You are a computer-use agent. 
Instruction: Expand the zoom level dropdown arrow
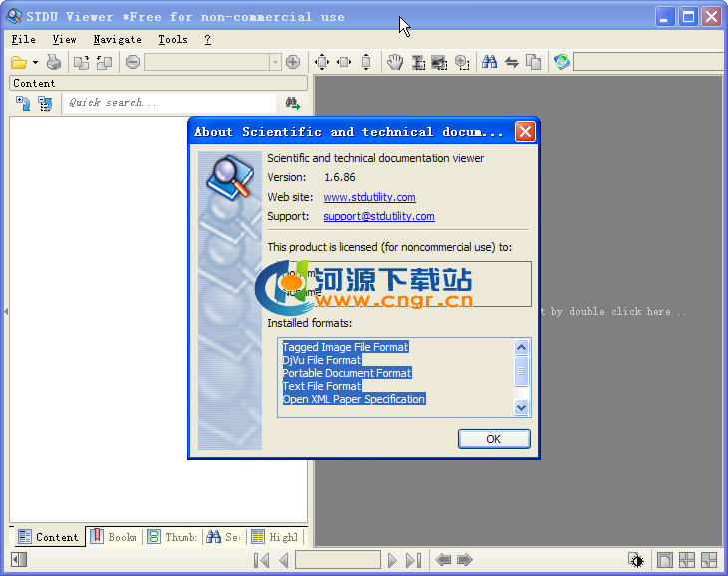coord(275,62)
